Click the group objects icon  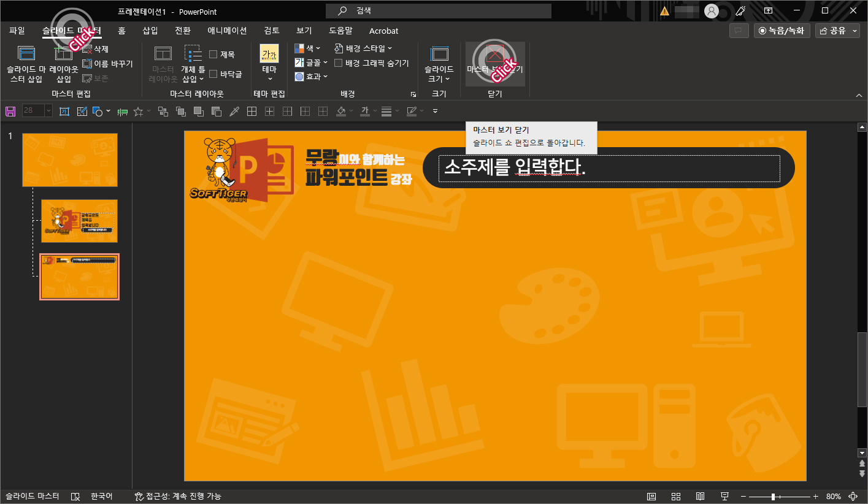coord(163,111)
